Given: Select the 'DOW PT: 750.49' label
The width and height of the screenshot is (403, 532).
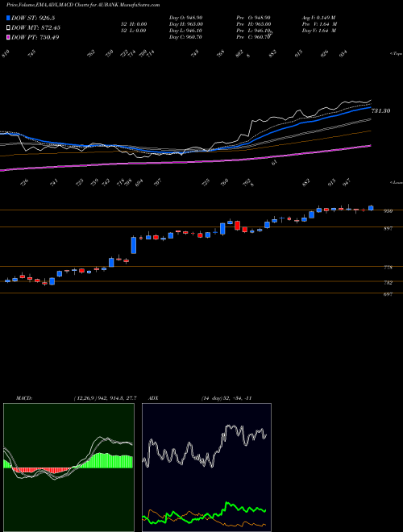Looking at the screenshot, I should tap(35, 37).
